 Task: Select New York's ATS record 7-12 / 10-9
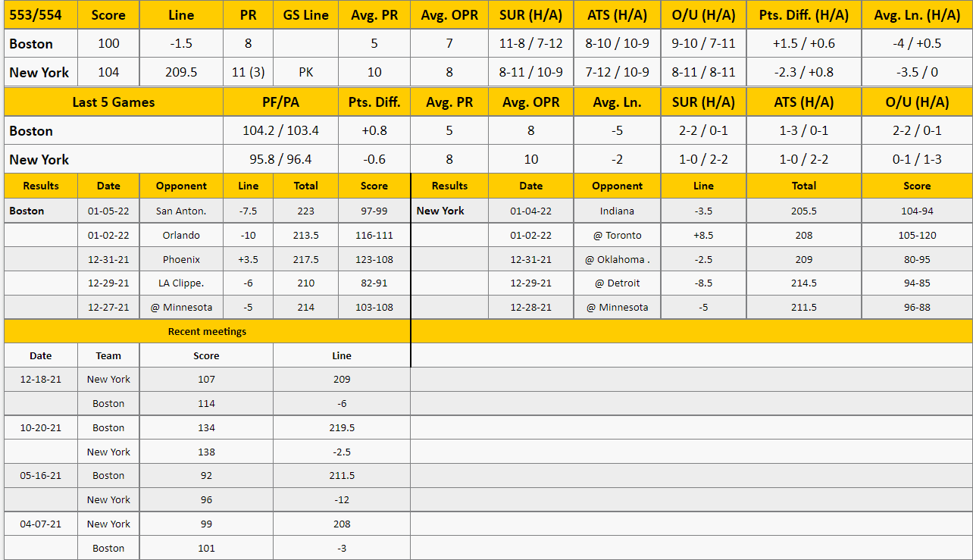coord(617,73)
